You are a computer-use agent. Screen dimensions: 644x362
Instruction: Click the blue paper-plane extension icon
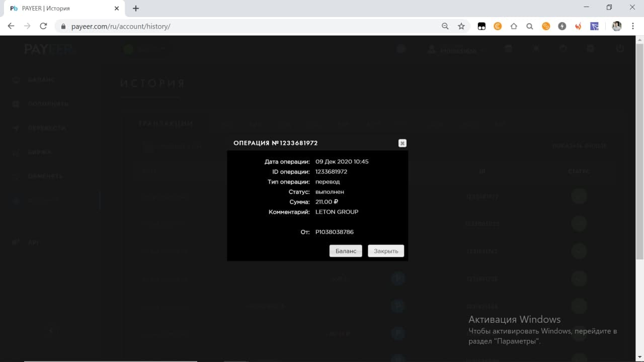(594, 26)
